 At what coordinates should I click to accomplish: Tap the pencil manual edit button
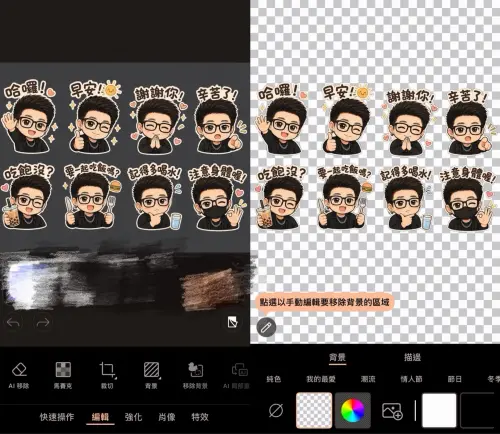coord(266,327)
